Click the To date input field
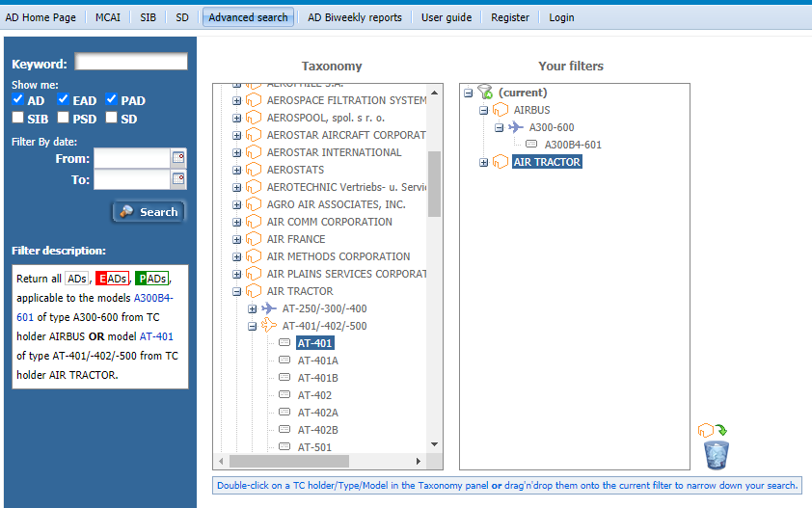This screenshot has width=812, height=508. tap(132, 179)
